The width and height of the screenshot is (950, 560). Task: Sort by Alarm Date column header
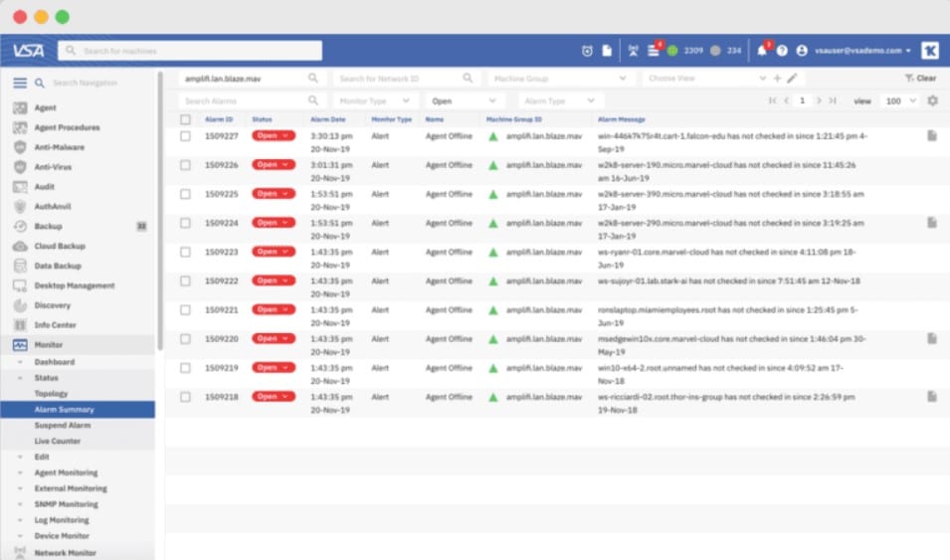[327, 119]
